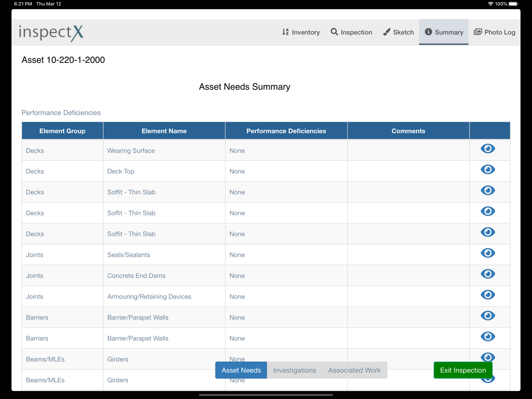
Task: View details for Deck Top row
Action: coord(488,169)
